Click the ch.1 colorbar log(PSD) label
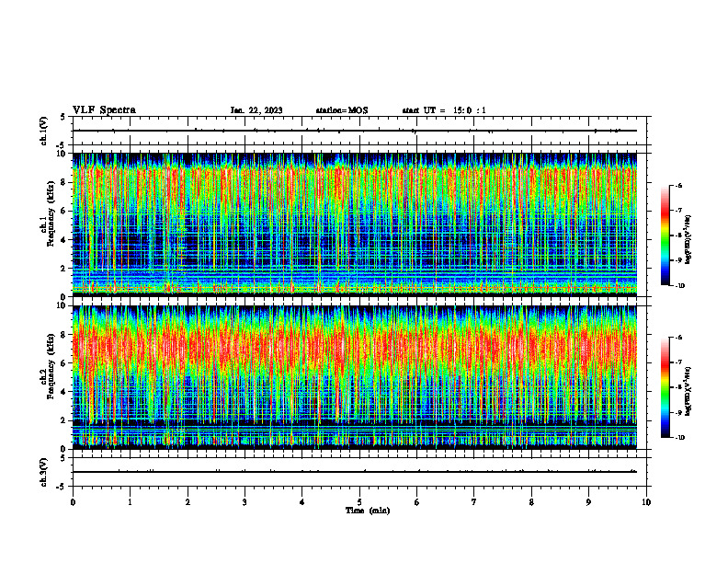Screen dimensions: 728x563 click(x=688, y=240)
